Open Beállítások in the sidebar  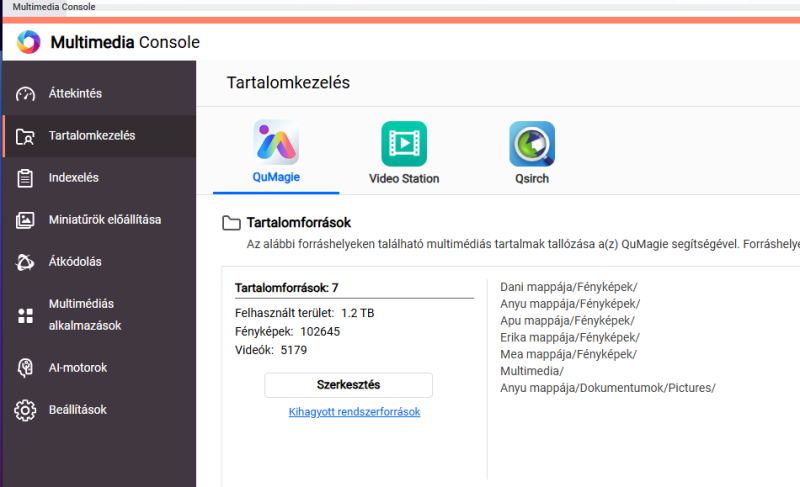[x=99, y=410]
